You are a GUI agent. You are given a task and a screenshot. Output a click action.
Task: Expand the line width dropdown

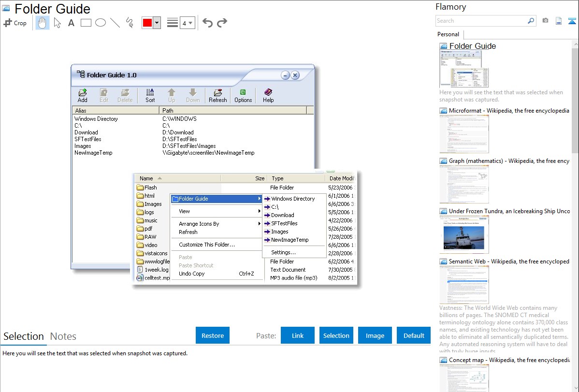pyautogui.click(x=187, y=23)
